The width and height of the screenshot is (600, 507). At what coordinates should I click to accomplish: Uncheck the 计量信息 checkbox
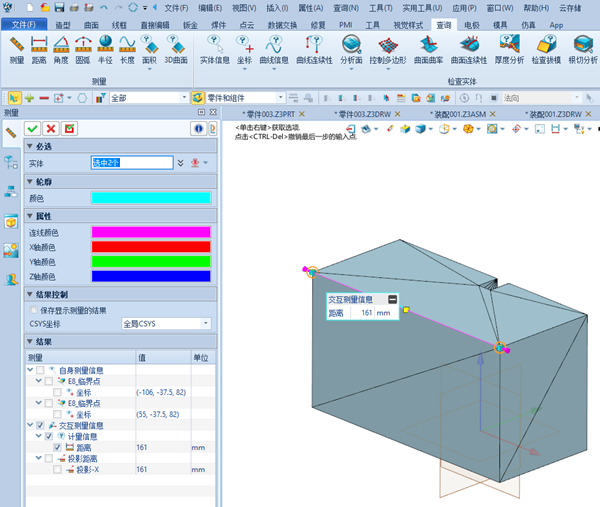49,436
